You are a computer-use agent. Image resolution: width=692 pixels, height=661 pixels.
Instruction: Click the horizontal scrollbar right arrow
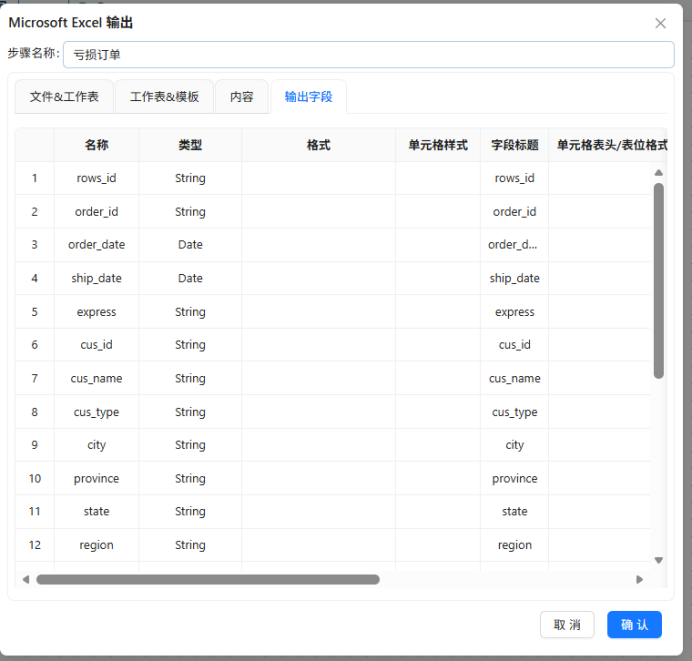click(639, 579)
